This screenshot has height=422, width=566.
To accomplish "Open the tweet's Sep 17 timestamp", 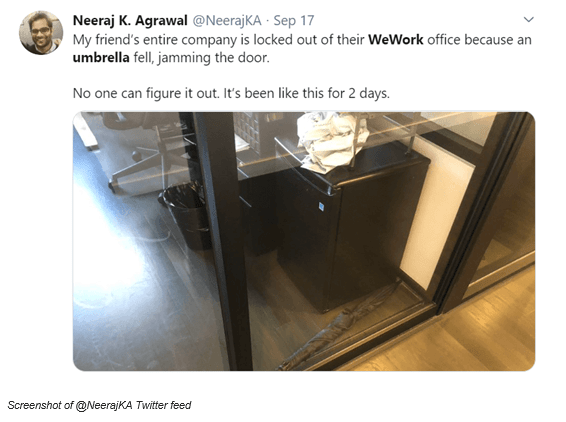I will 294,20.
